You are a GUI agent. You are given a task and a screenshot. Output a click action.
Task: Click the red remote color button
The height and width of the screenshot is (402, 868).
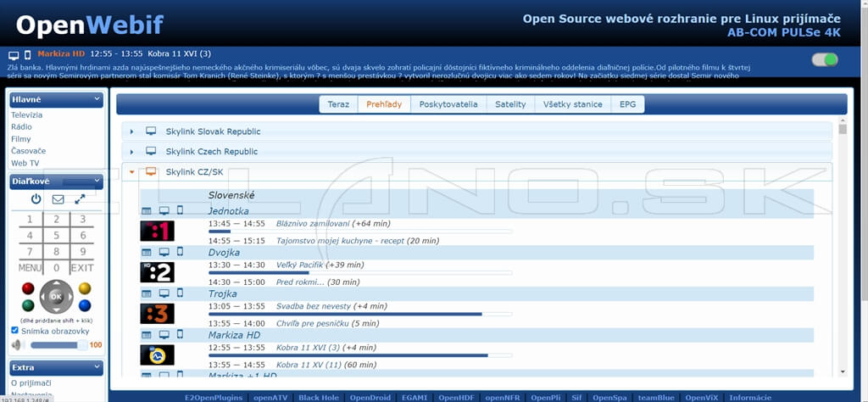28,288
